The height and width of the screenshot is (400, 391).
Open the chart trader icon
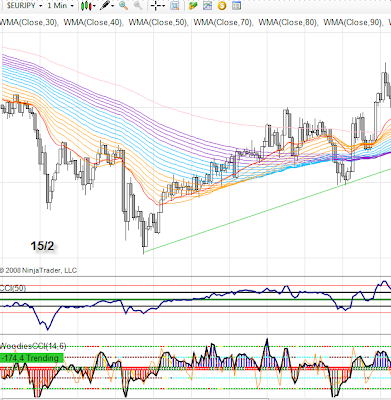tap(193, 6)
